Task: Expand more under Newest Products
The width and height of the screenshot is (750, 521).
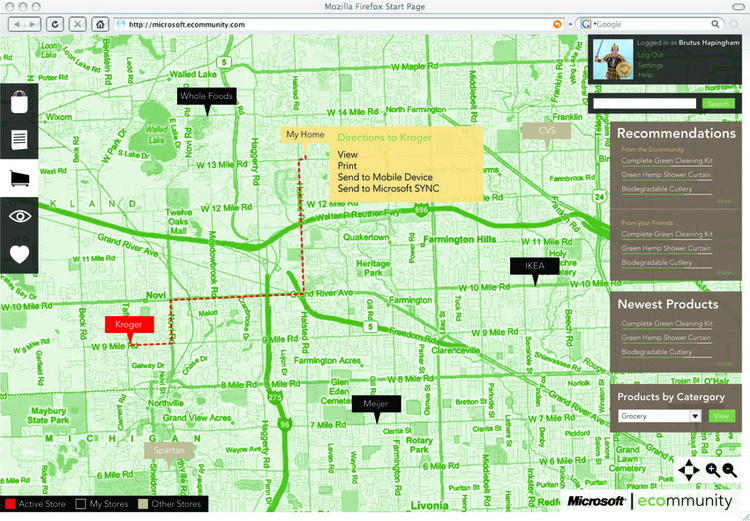Action: (724, 365)
